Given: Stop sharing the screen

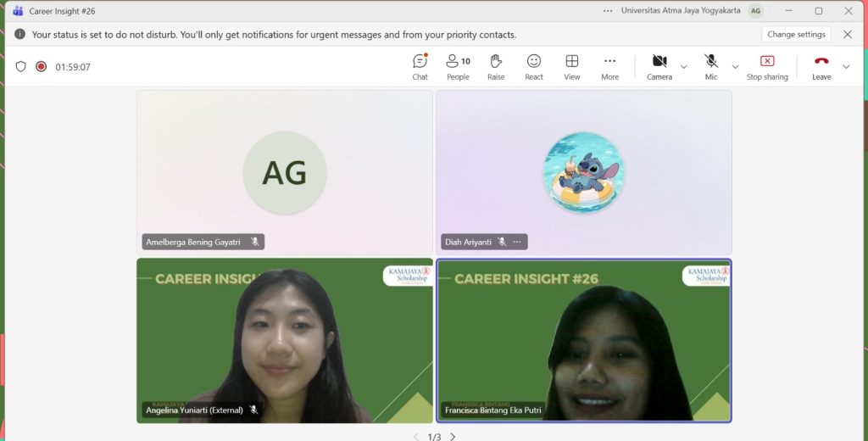Looking at the screenshot, I should 766,66.
